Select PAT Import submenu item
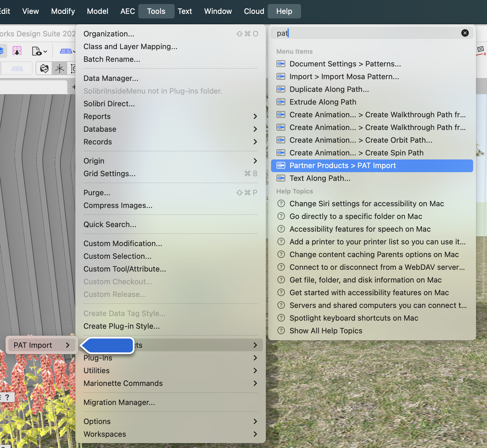Viewport: 487px width, 448px height. (x=33, y=345)
